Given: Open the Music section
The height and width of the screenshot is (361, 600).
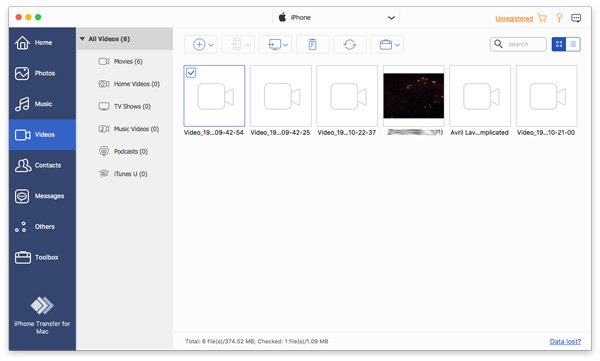Looking at the screenshot, I should tap(42, 104).
